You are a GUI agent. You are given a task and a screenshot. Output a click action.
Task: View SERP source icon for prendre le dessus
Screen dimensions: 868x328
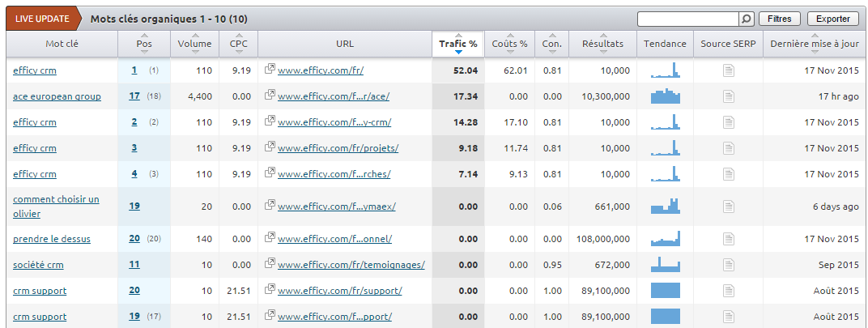[729, 239]
